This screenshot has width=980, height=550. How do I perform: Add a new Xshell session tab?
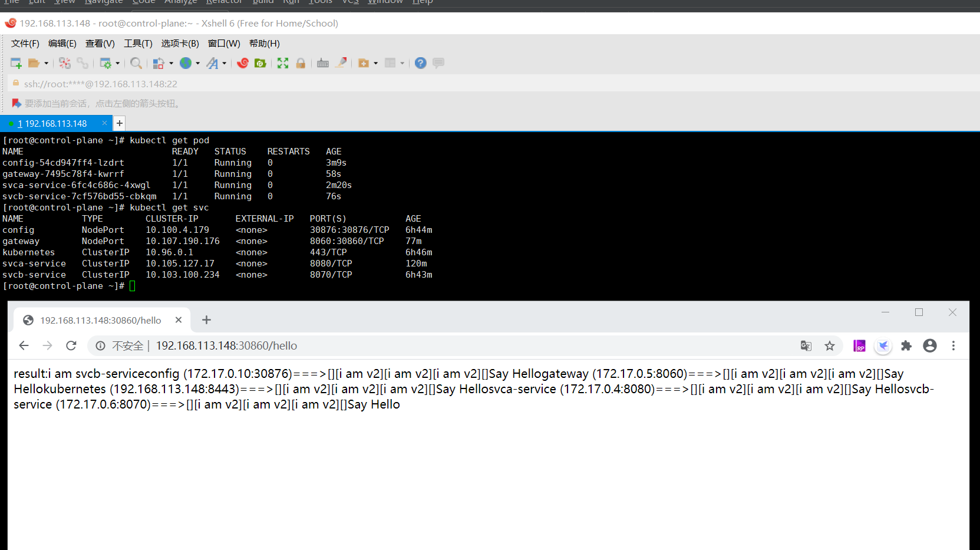click(x=120, y=123)
